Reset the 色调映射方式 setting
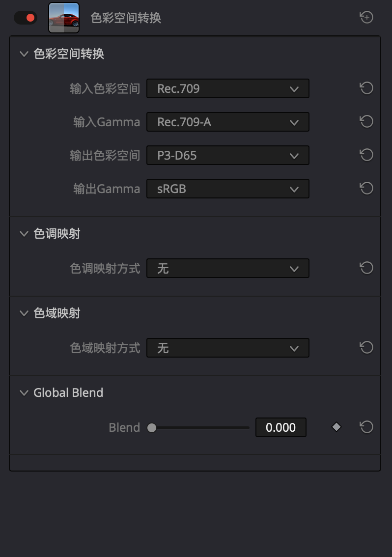This screenshot has width=392, height=557. click(x=366, y=268)
